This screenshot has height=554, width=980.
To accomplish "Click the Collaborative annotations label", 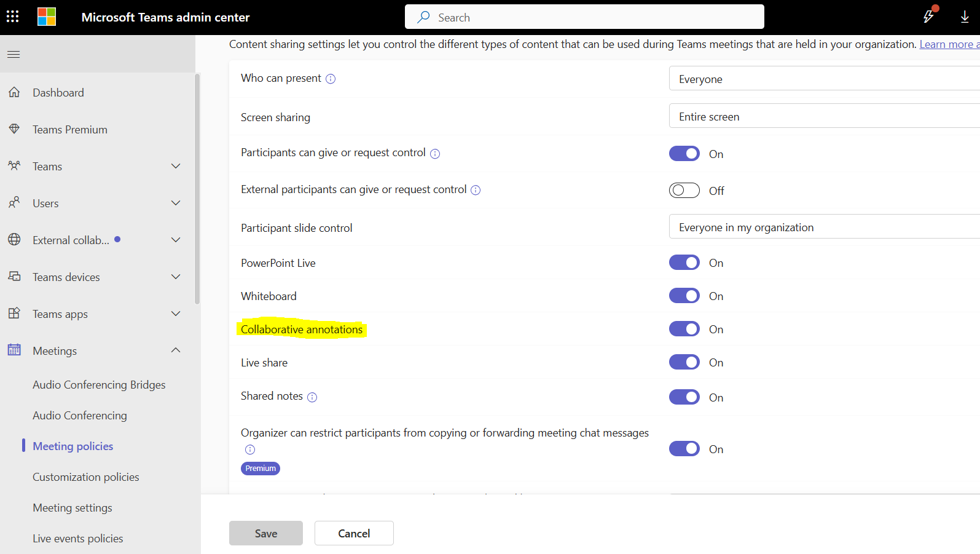I will pos(302,330).
